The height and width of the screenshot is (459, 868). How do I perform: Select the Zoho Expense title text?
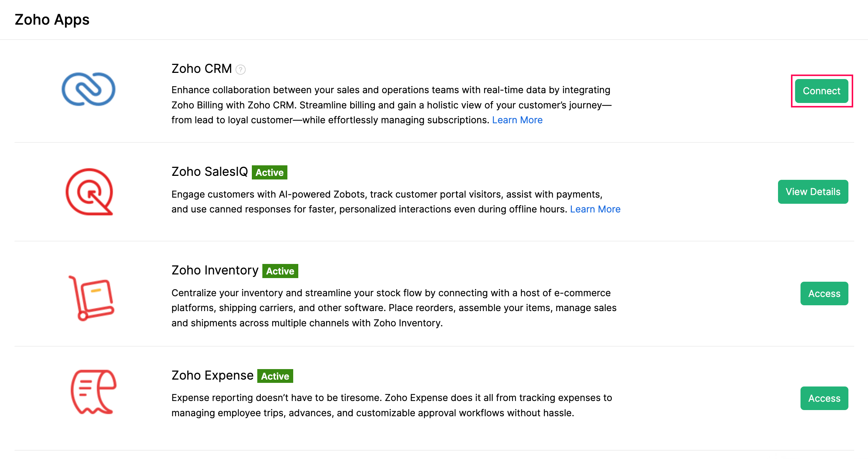point(212,375)
